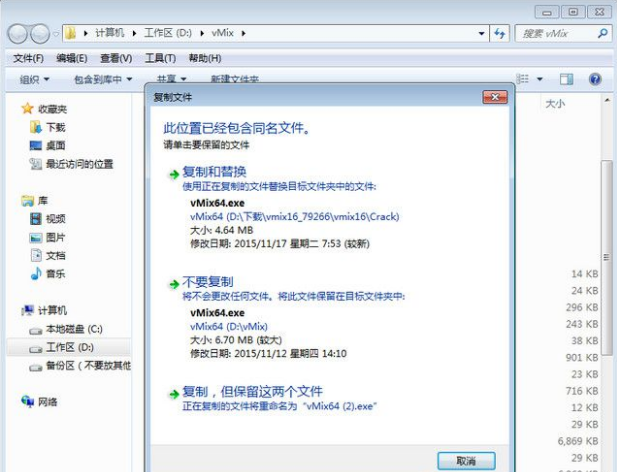The height and width of the screenshot is (472, 617).
Task: Click the 14 KB size entry
Action: [x=585, y=274]
